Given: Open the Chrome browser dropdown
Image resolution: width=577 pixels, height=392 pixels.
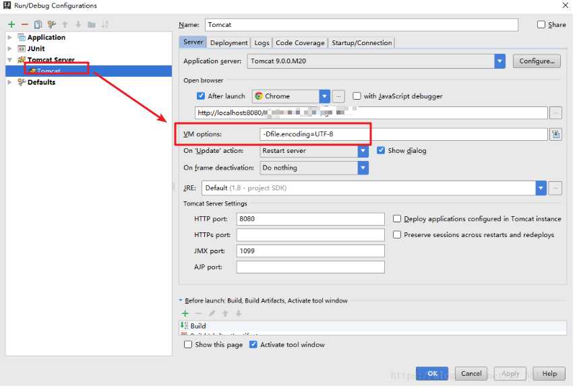Looking at the screenshot, I should 324,96.
